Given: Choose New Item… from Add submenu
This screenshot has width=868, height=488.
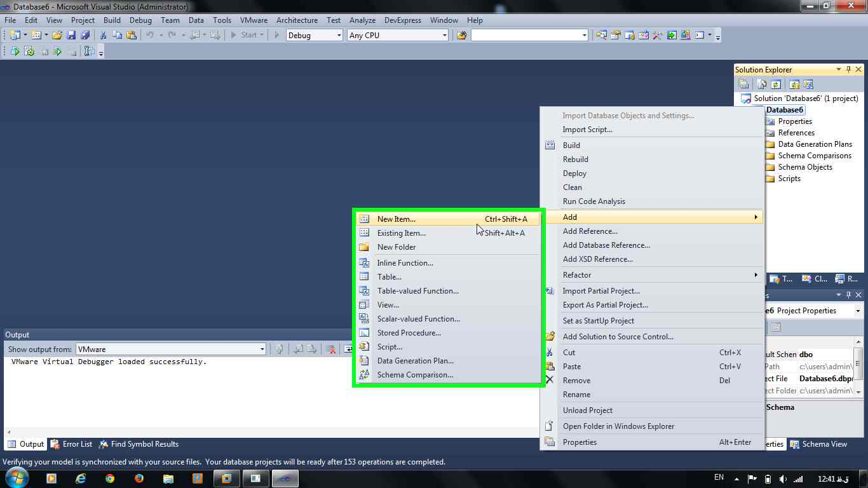Looking at the screenshot, I should tap(397, 219).
